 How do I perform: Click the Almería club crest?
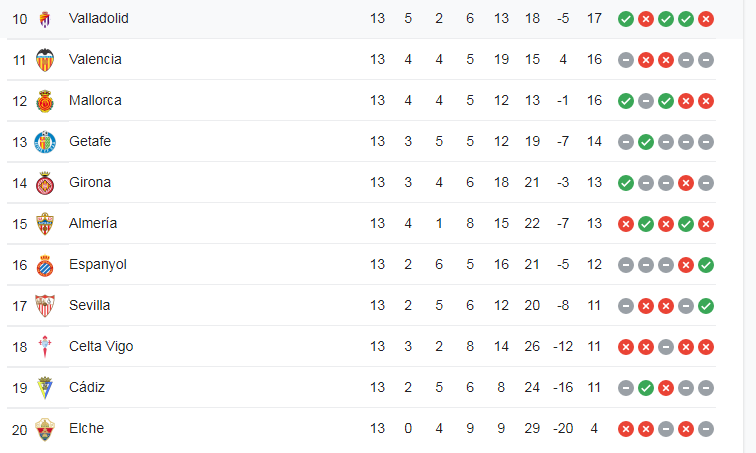click(x=45, y=224)
